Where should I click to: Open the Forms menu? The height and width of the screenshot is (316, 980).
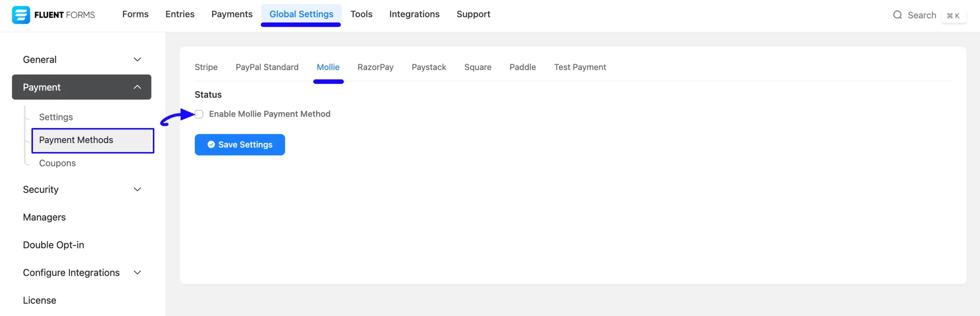(x=135, y=14)
